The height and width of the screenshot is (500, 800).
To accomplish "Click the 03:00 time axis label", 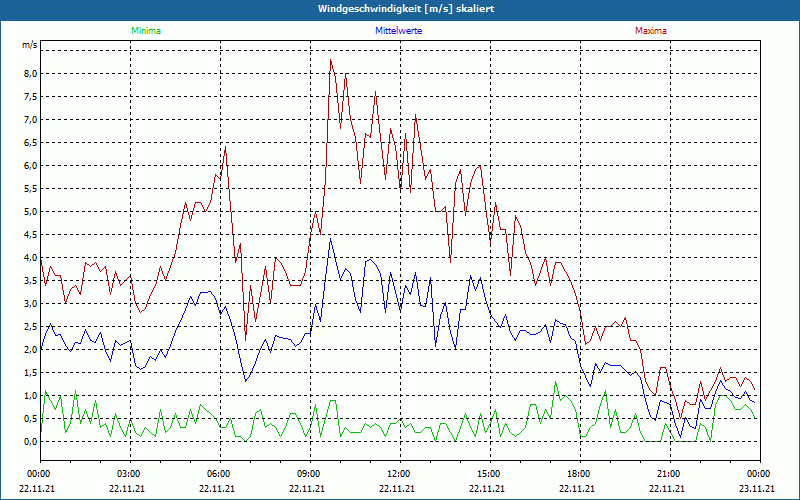I will point(130,474).
